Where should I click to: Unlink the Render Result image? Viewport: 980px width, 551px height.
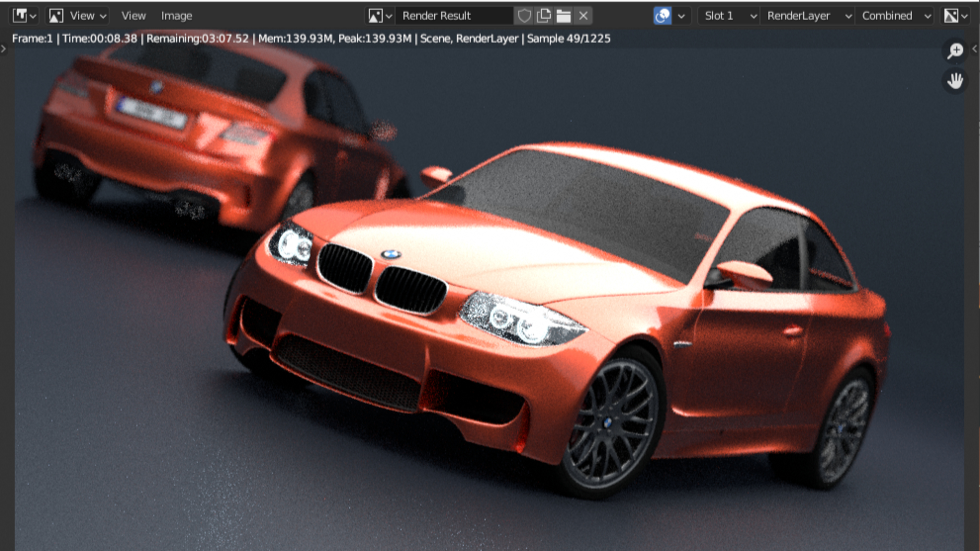(x=583, y=16)
